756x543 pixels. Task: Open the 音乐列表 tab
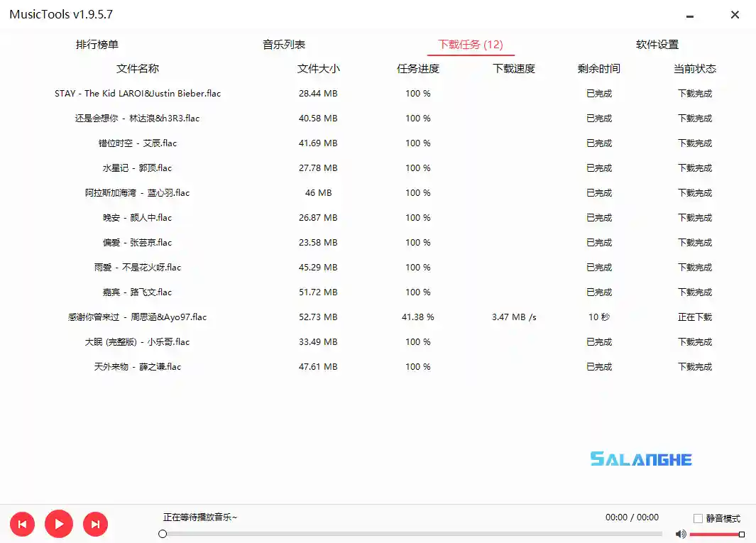click(x=285, y=43)
